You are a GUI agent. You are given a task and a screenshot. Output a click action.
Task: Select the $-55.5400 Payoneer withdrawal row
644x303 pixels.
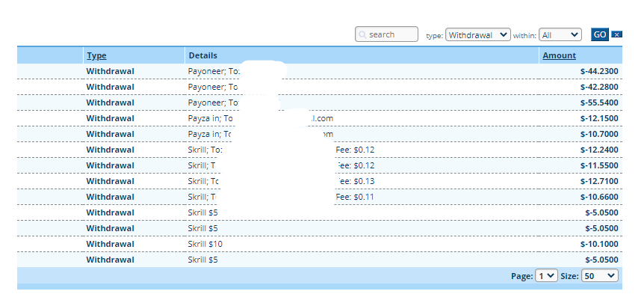tap(320, 102)
